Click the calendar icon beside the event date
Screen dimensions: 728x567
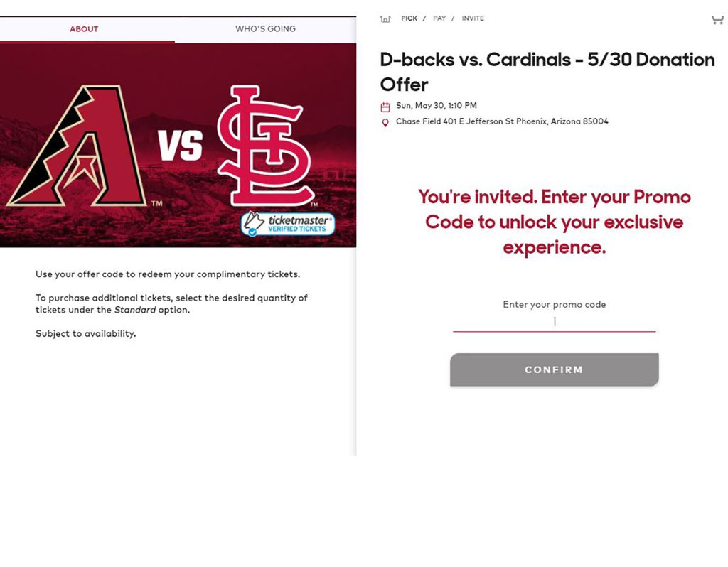[x=385, y=106]
